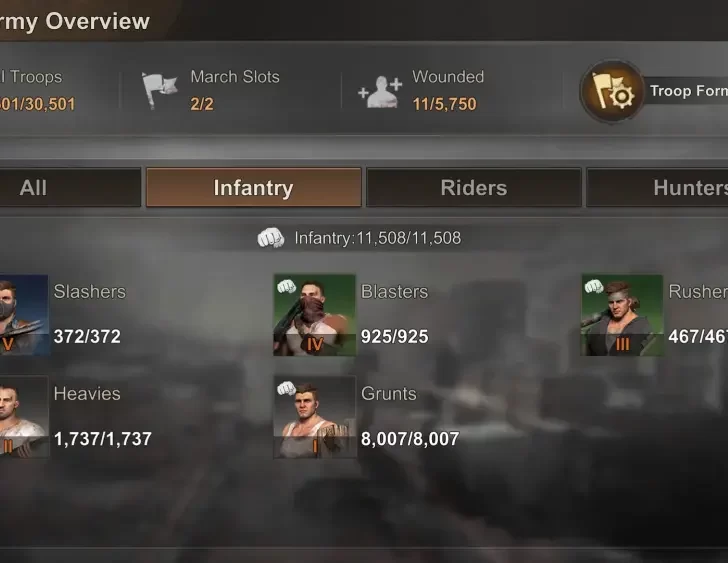Switch to the Hunters tab
The width and height of the screenshot is (728, 563).
pos(657,188)
